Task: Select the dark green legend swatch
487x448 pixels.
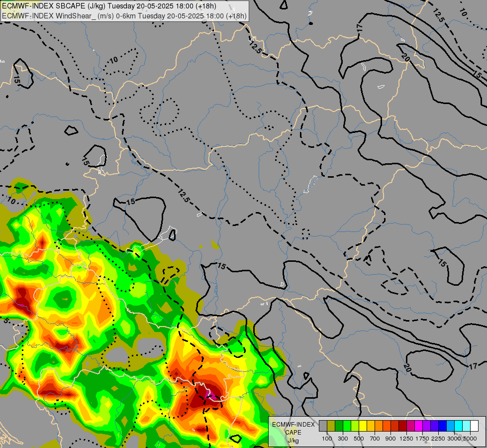Action: pos(339,426)
